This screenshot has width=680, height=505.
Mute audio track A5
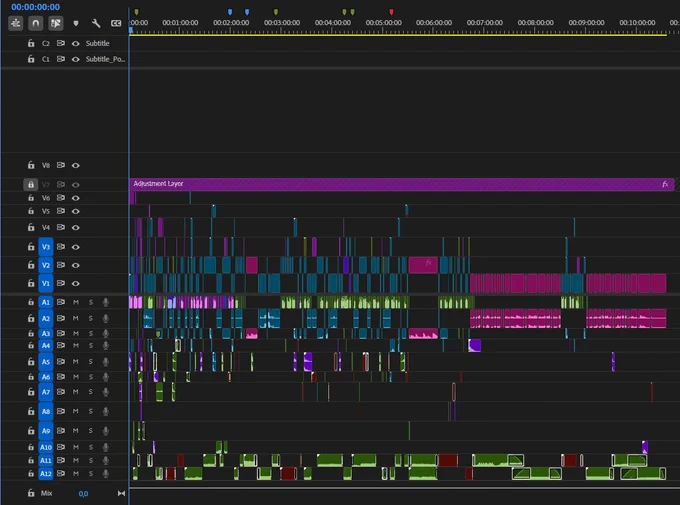click(75, 361)
